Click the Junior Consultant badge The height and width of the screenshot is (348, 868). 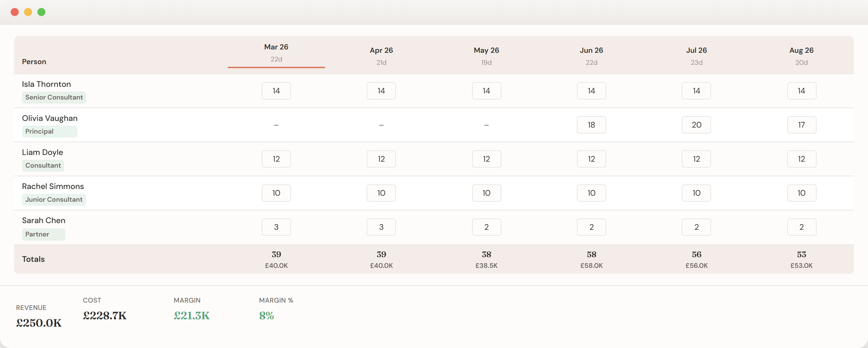[54, 199]
